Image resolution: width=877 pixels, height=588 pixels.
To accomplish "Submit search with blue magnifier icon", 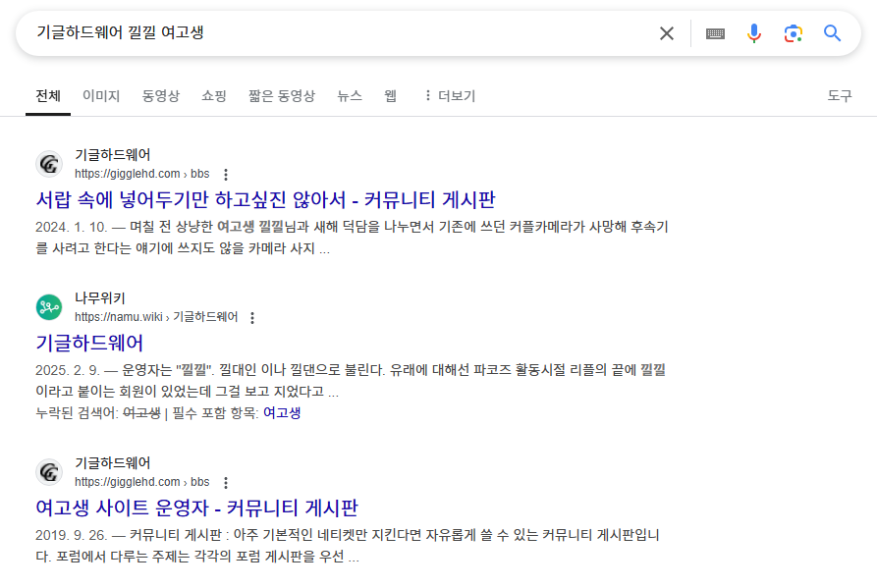I will click(x=832, y=33).
